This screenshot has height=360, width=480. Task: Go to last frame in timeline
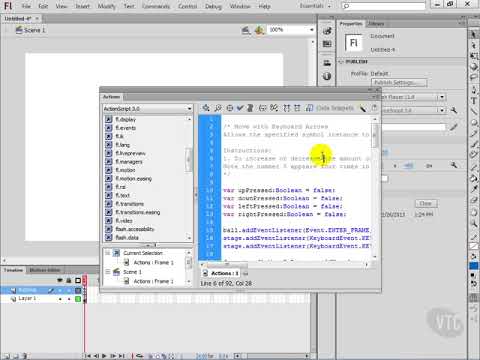point(122,356)
